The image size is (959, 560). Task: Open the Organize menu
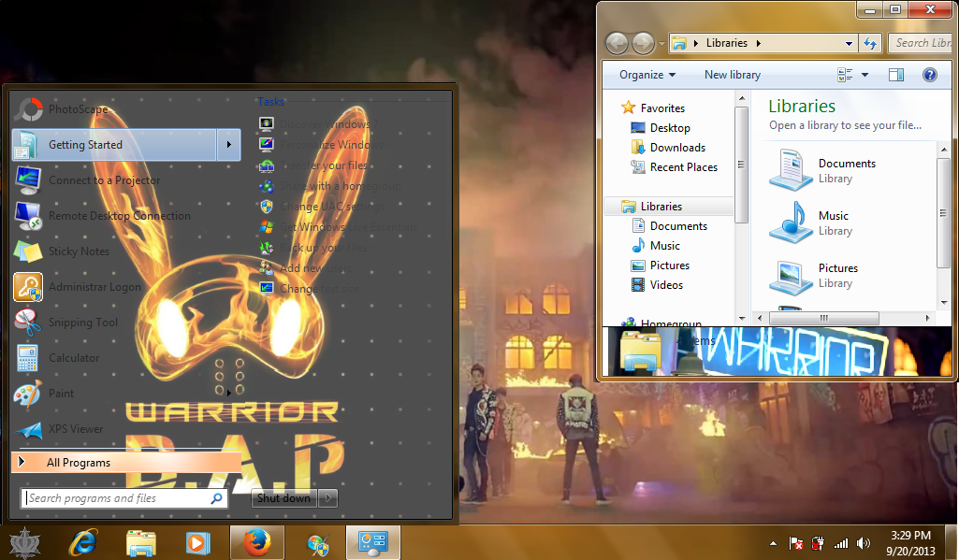[x=647, y=75]
